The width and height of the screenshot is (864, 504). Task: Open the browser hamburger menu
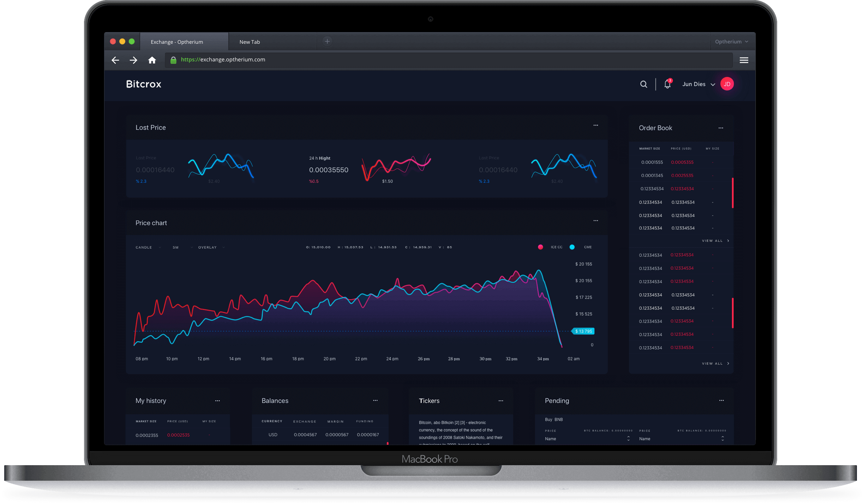click(x=744, y=60)
